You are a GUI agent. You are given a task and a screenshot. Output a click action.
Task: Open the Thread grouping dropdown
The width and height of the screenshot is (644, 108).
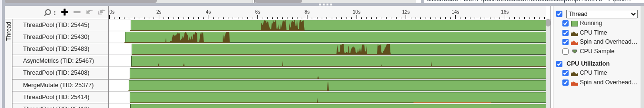(602, 14)
